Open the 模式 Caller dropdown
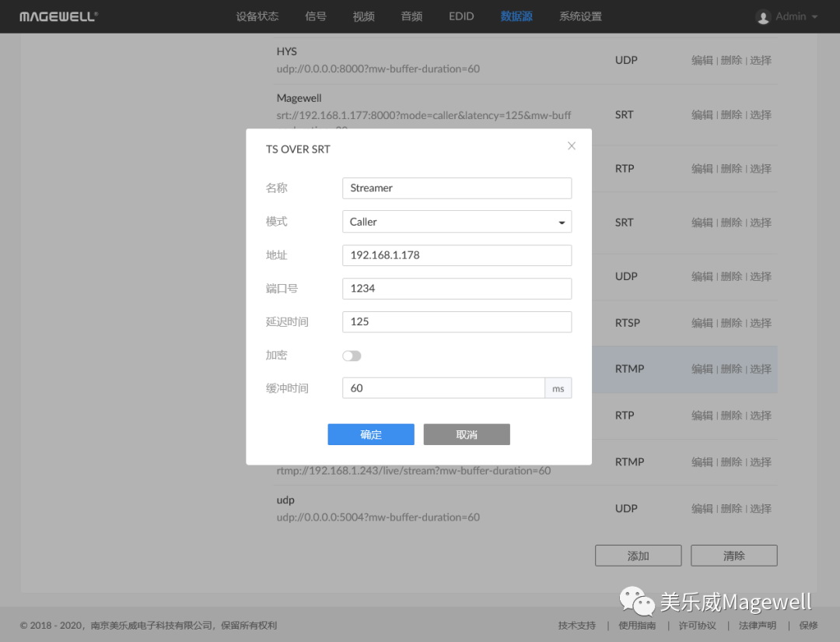Viewport: 840px width, 642px height. pos(457,222)
